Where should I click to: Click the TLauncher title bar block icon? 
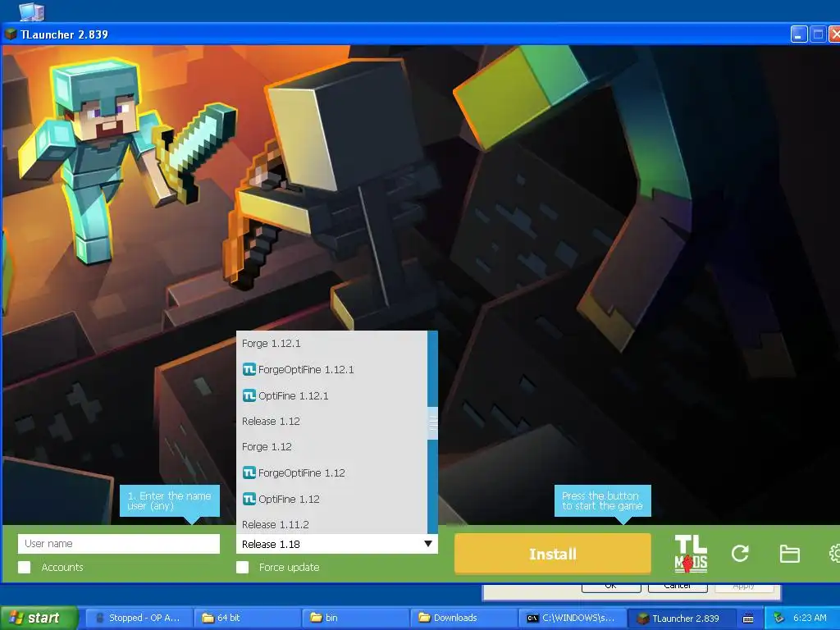11,34
